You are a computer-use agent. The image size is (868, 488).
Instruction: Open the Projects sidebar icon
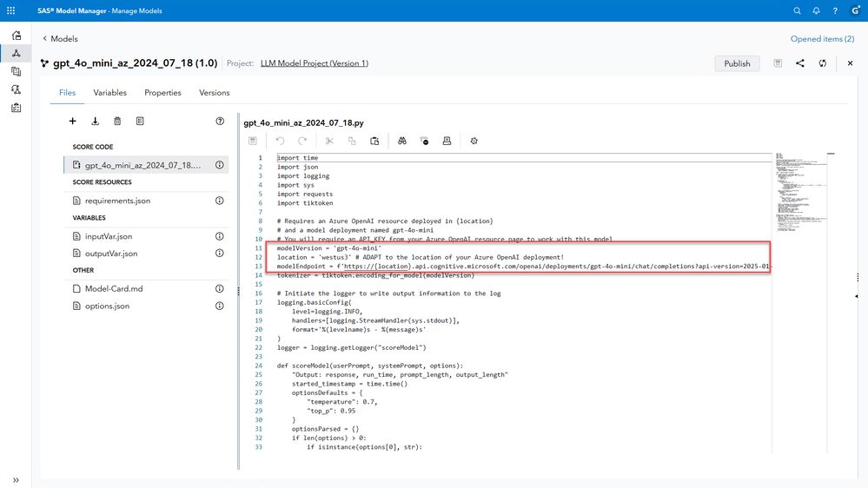click(16, 71)
